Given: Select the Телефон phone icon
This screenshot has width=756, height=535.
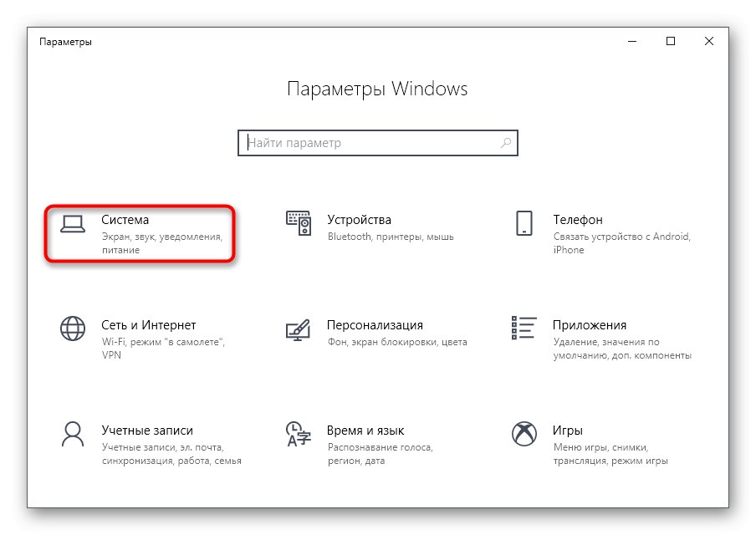Looking at the screenshot, I should [x=524, y=222].
